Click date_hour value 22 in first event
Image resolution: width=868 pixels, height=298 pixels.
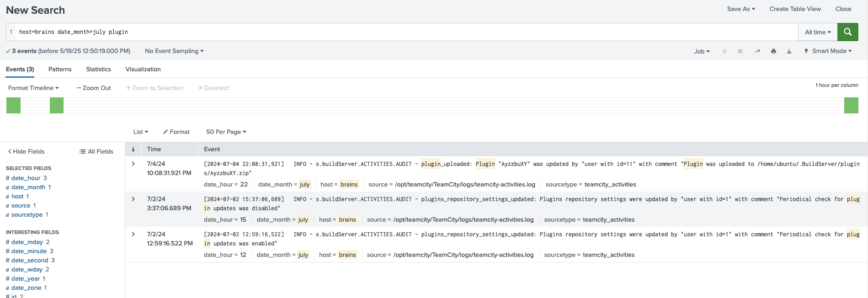244,185
